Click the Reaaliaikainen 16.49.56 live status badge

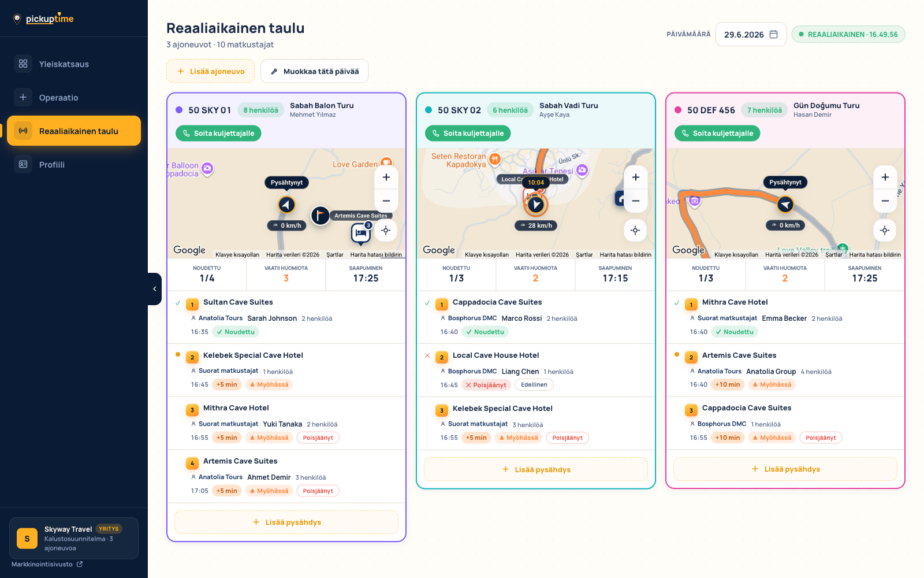tap(848, 34)
